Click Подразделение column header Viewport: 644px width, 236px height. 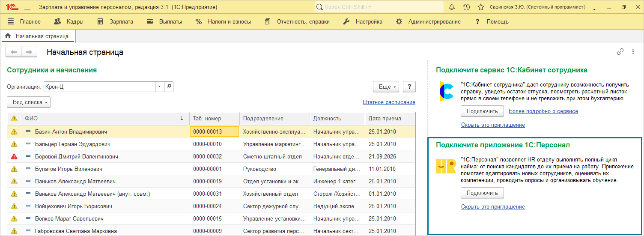pos(274,119)
